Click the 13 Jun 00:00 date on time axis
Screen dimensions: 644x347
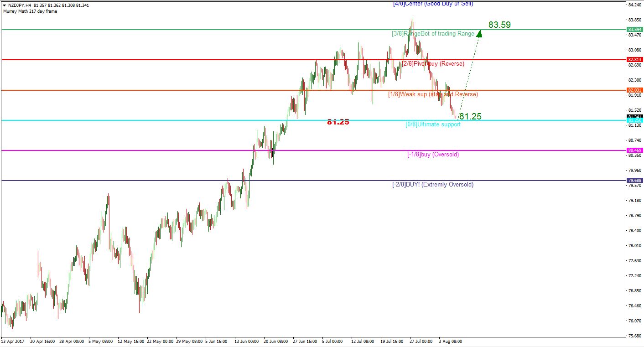coord(247,341)
